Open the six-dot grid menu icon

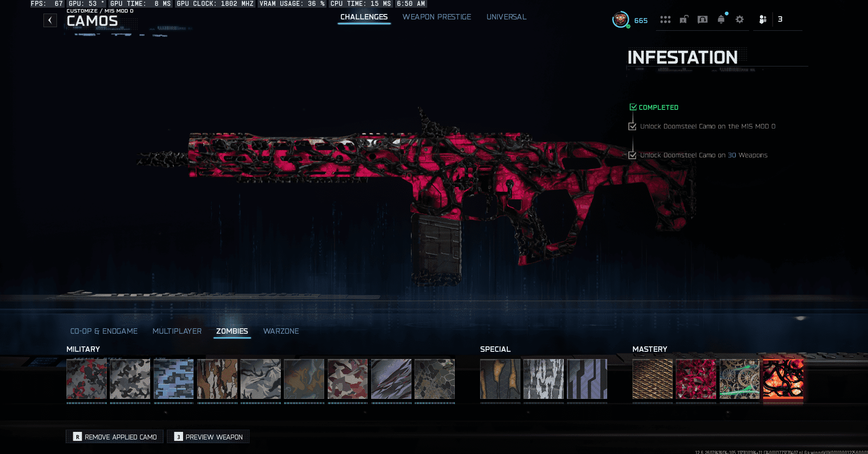click(665, 19)
